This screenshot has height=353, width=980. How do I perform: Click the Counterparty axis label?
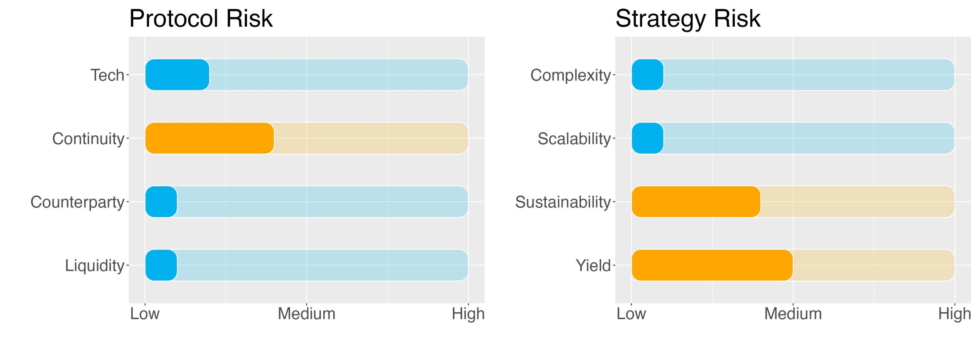coord(77,202)
